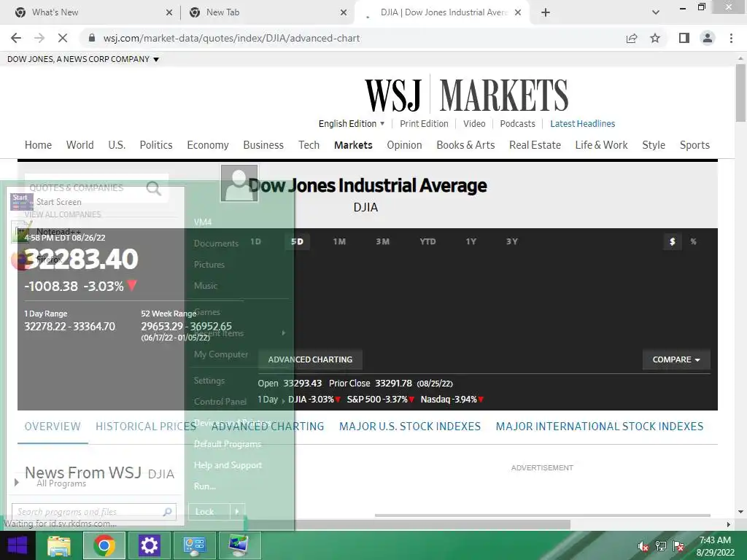Image resolution: width=747 pixels, height=560 pixels.
Task: Open the Compare dropdown
Action: (676, 359)
